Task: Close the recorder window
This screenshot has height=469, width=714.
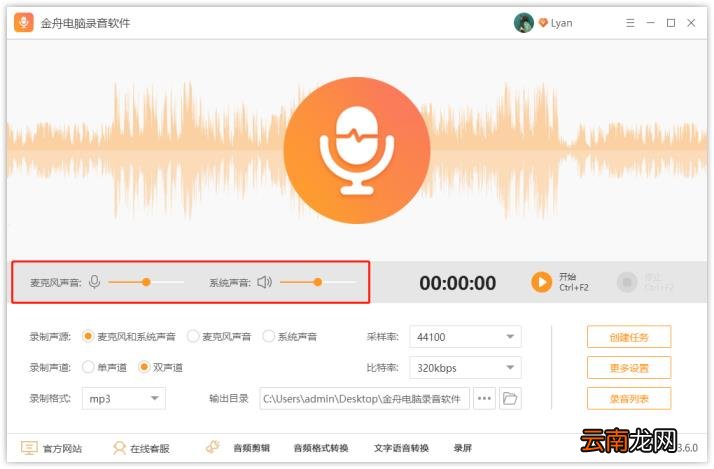Action: [691, 23]
